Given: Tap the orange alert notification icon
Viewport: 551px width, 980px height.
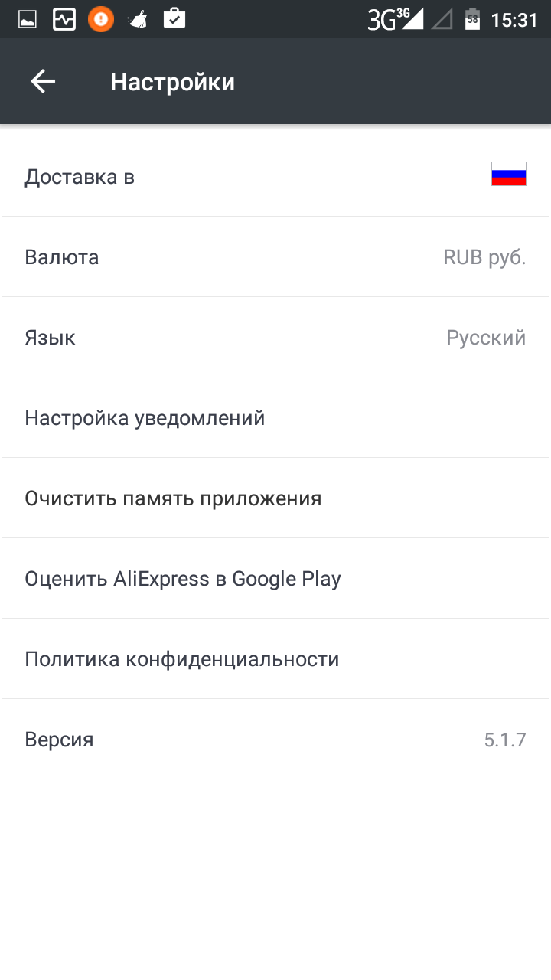Looking at the screenshot, I should [101, 19].
